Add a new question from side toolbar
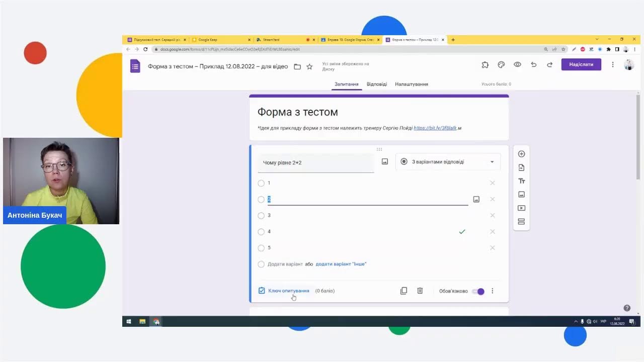Viewport: 644px width, 362px height. [521, 154]
